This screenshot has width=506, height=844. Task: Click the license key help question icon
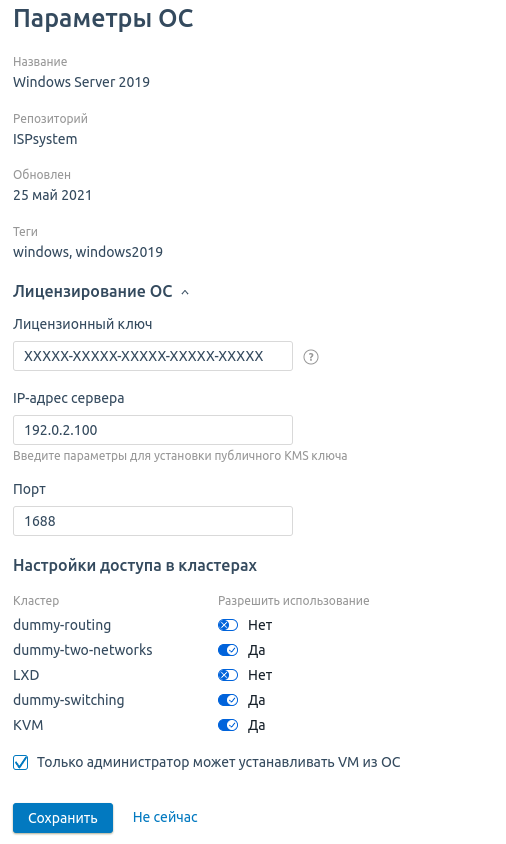311,357
